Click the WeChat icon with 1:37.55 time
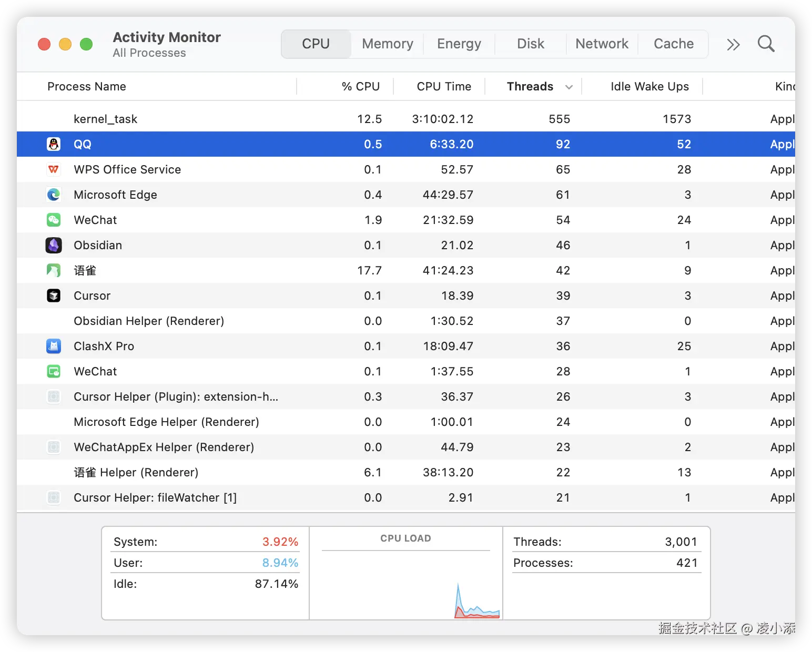Image resolution: width=812 pixels, height=652 pixels. coord(54,371)
